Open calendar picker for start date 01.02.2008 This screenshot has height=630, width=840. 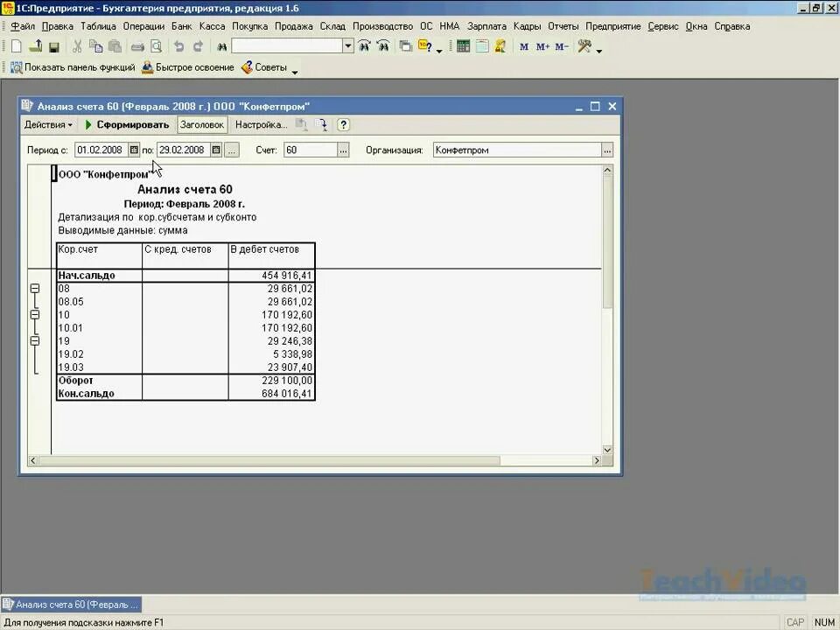click(134, 150)
